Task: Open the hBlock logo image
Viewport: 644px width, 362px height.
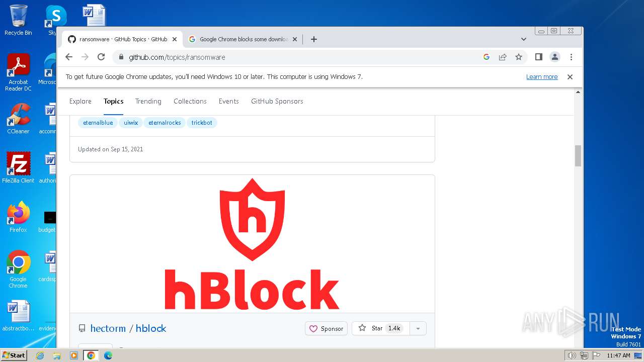Action: [x=252, y=244]
